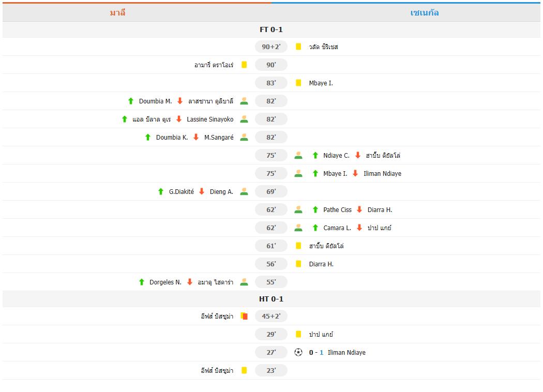The image size is (543, 392).
Task: Click the 45+2' time marker
Action: pyautogui.click(x=271, y=315)
